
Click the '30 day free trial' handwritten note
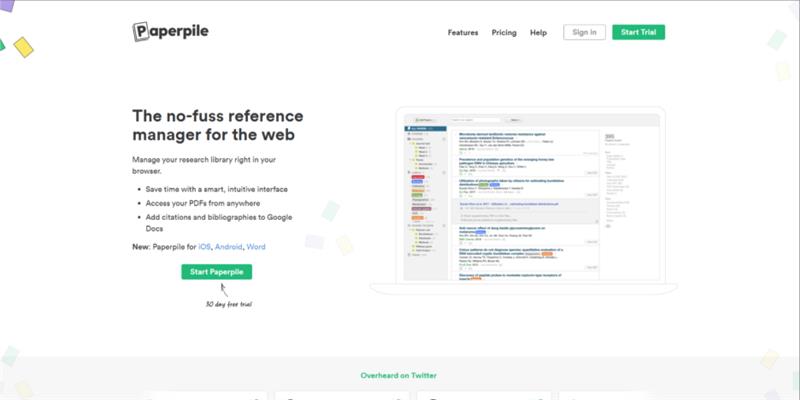(x=228, y=303)
